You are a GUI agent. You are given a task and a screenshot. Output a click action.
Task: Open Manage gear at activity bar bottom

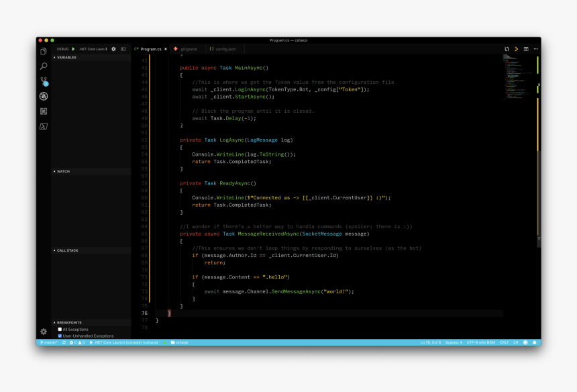coord(44,332)
